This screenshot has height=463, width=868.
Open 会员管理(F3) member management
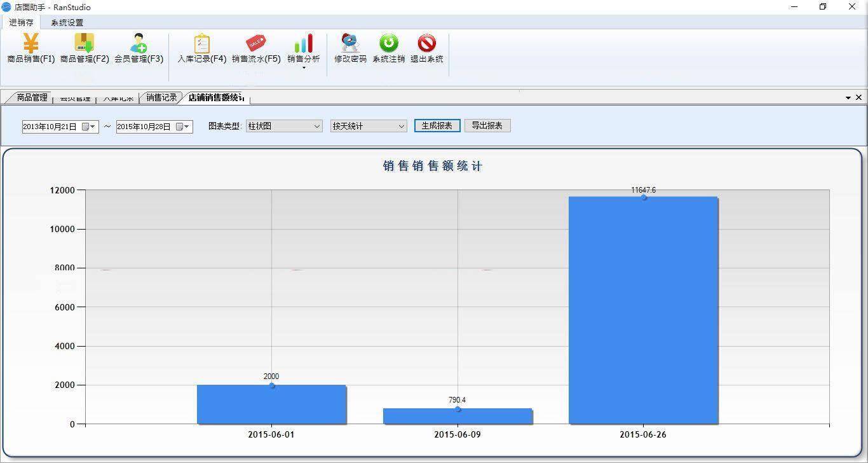pyautogui.click(x=139, y=48)
